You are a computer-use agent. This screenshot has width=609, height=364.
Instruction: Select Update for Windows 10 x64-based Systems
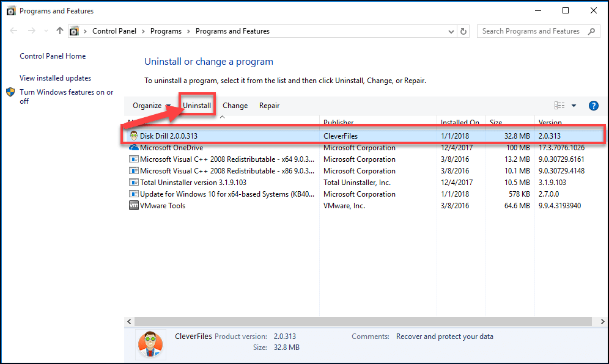pyautogui.click(x=364, y=194)
